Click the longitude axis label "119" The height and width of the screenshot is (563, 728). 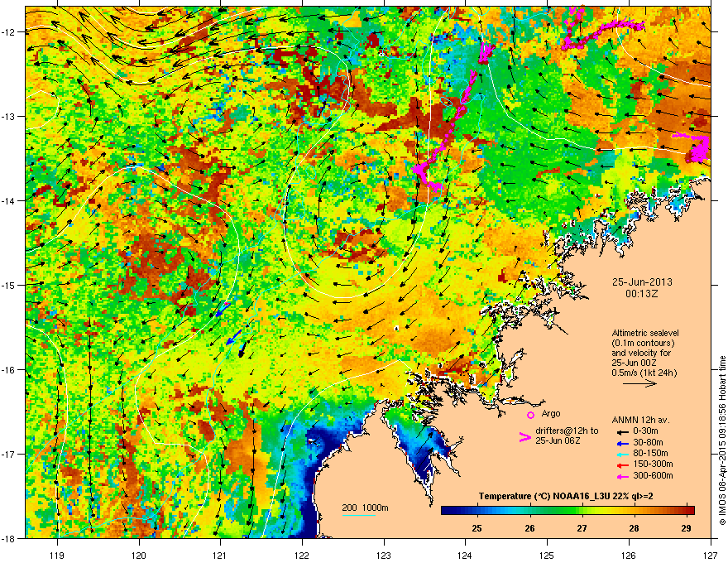point(57,555)
